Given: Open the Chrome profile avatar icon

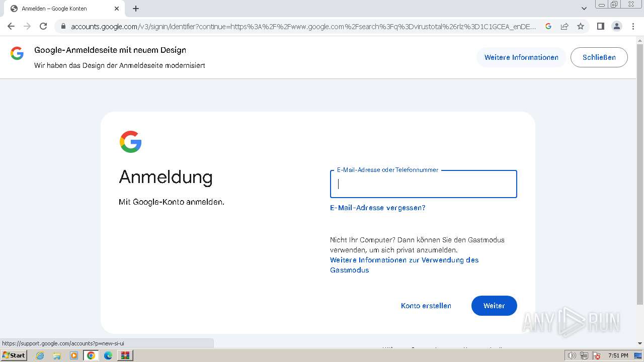Looking at the screenshot, I should coord(617,26).
